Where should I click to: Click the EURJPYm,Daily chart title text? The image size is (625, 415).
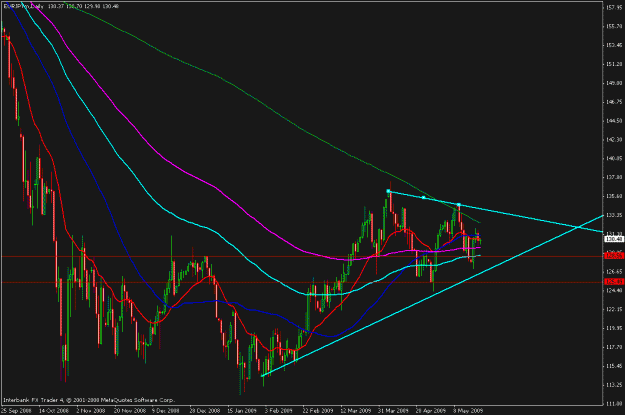pos(24,6)
